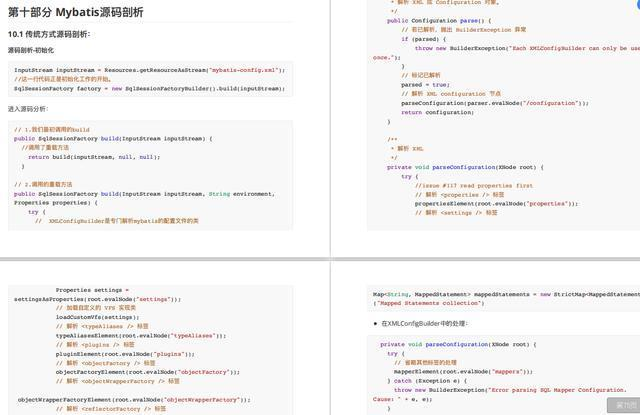Screen dimensions: 640x415
Task: Click the line "SqlSessionFactory factory = new SqlSessionFactoryBuilder()"
Action: click(x=149, y=89)
